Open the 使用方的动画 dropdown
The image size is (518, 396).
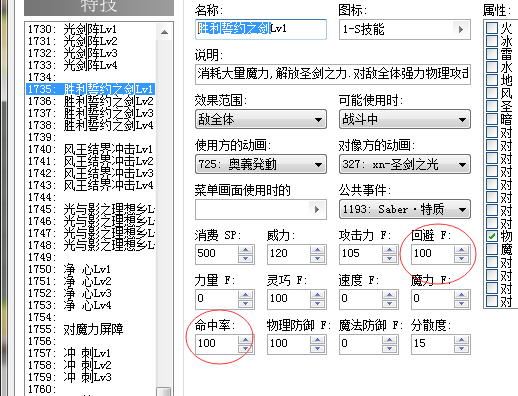click(x=261, y=164)
